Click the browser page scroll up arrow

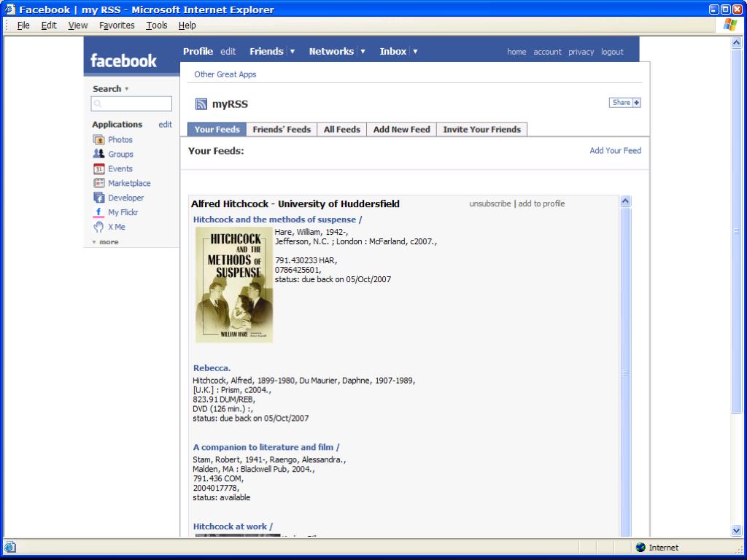click(736, 42)
